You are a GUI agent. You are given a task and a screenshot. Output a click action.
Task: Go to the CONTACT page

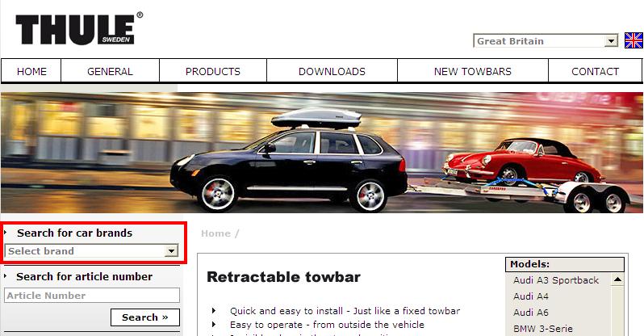coord(595,71)
